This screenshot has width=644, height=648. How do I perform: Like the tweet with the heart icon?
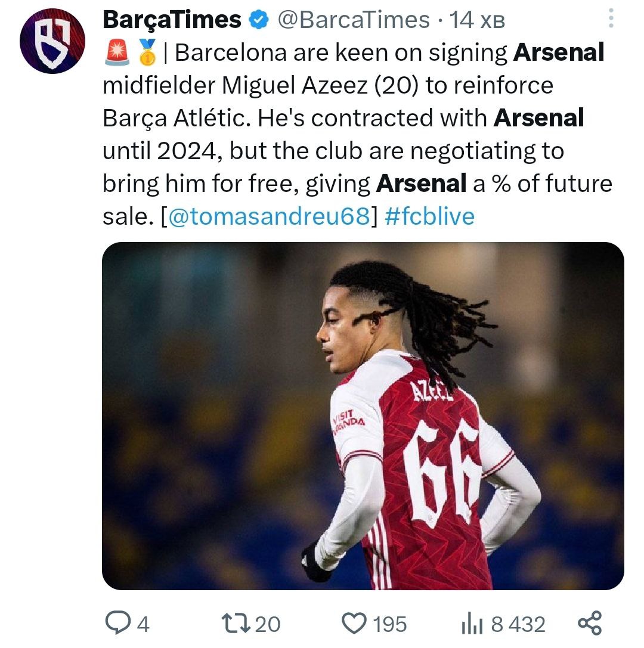coord(355,623)
